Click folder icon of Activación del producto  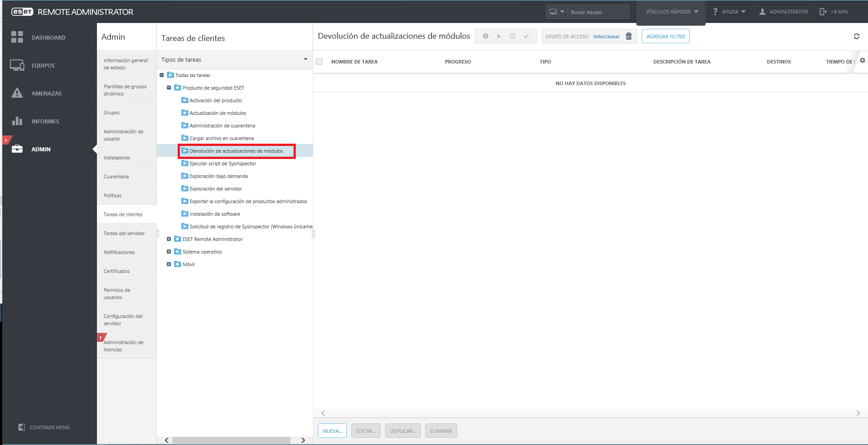click(x=185, y=100)
